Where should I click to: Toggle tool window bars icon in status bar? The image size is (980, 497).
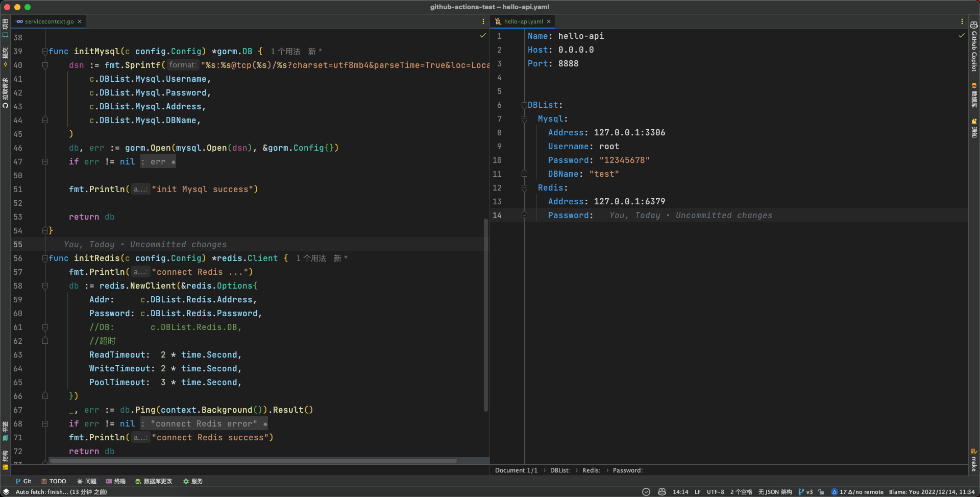click(x=6, y=492)
